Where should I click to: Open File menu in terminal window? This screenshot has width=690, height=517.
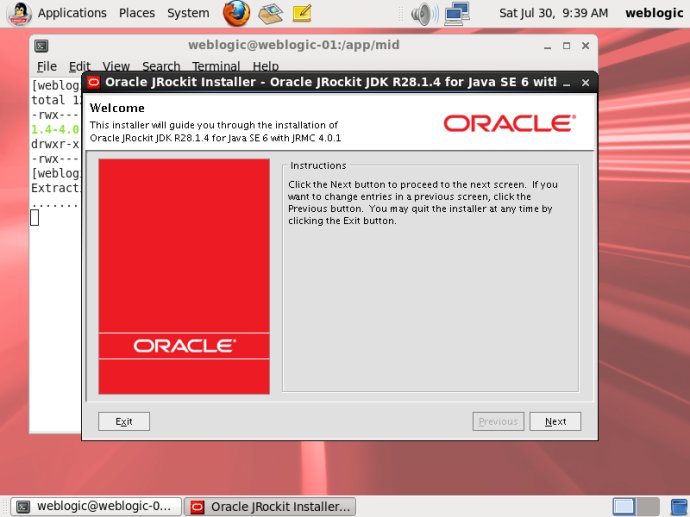point(47,66)
